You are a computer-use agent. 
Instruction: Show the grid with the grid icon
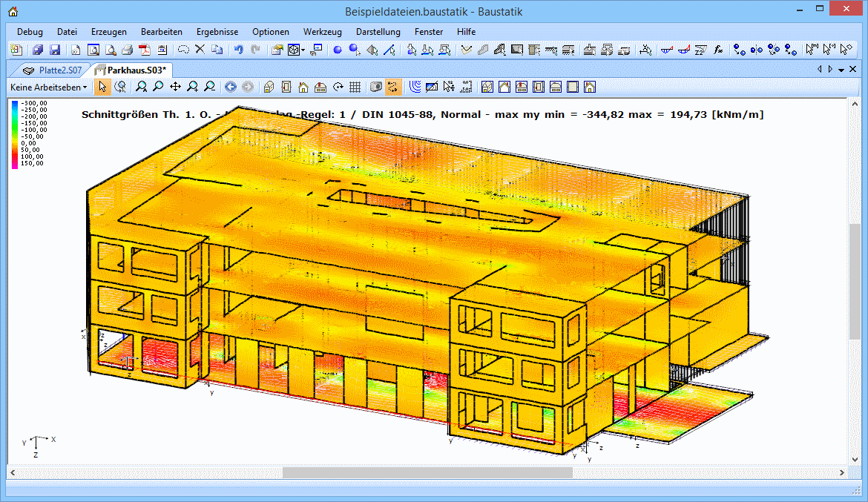point(355,87)
